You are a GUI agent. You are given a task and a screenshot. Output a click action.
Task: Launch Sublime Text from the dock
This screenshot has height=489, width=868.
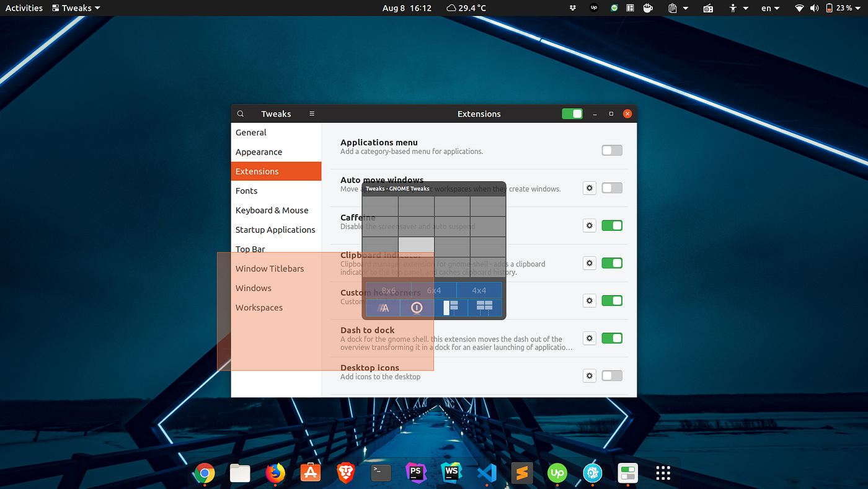point(521,472)
